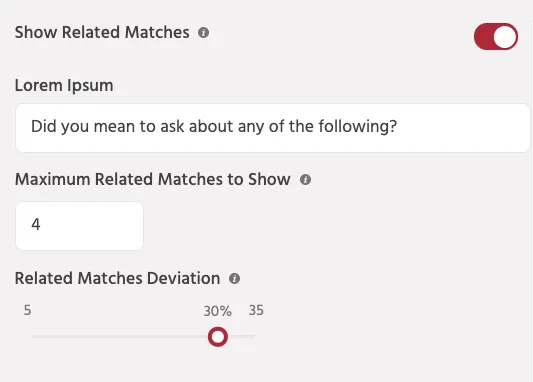The image size is (533, 382).
Task: Disable the Show Related Matches toggle
Action: [496, 36]
